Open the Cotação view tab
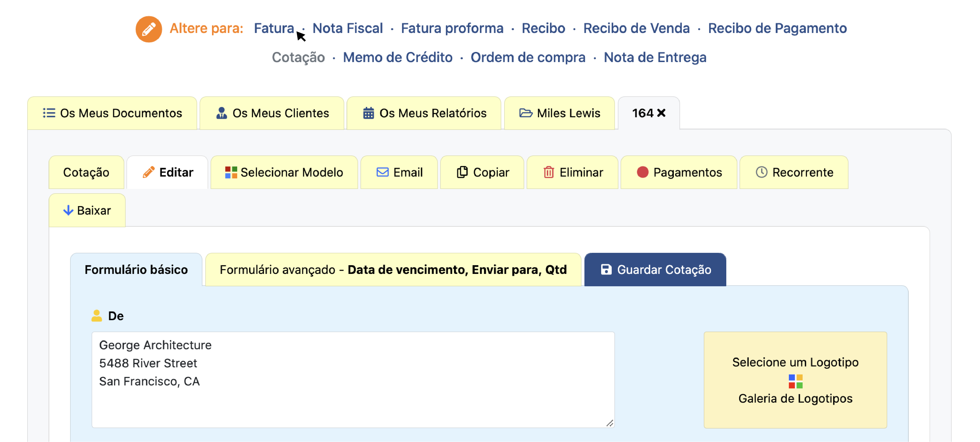980x442 pixels. point(86,172)
